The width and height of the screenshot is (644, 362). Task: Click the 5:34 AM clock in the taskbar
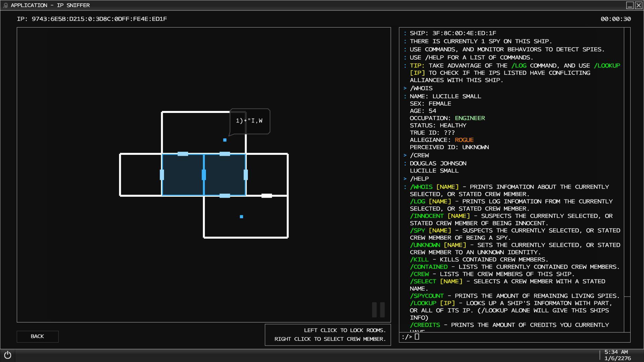click(x=616, y=352)
